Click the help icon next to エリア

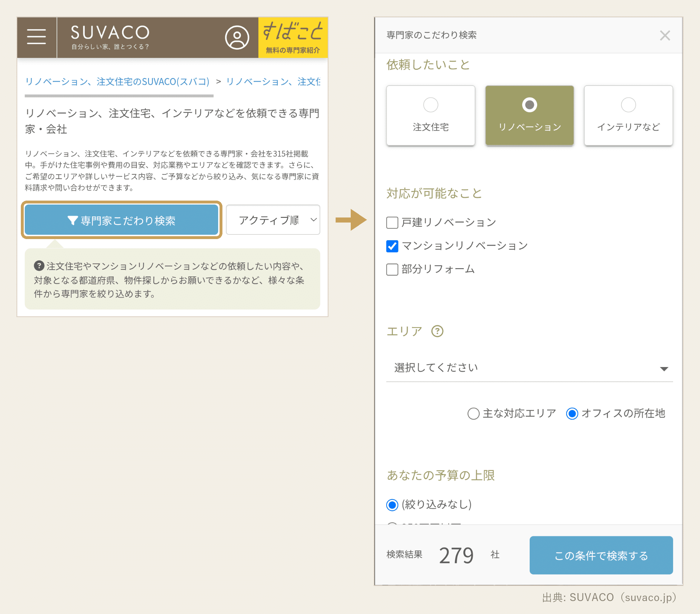coord(437,331)
